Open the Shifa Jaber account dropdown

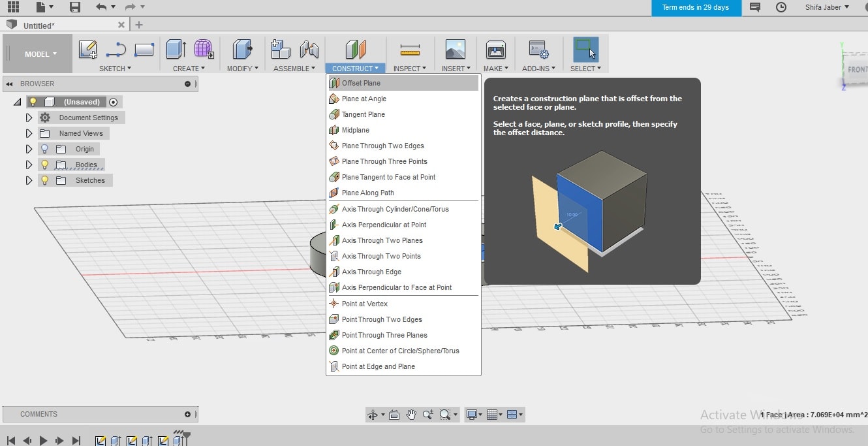point(827,7)
